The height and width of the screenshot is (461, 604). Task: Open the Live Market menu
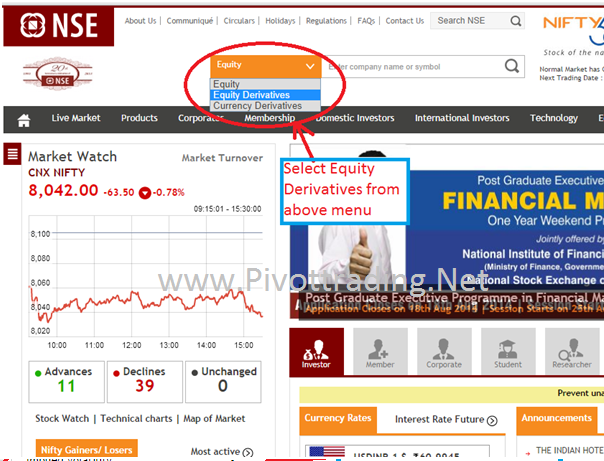point(76,118)
